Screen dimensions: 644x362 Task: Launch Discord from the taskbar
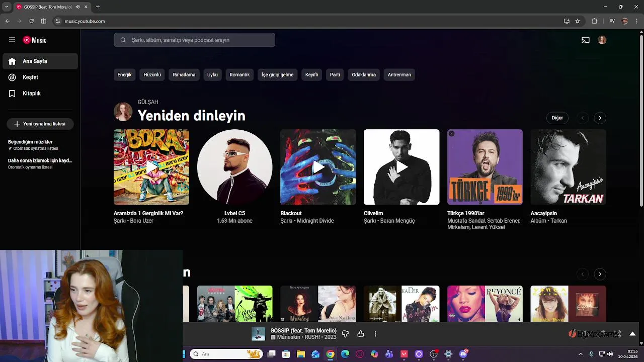click(x=463, y=354)
